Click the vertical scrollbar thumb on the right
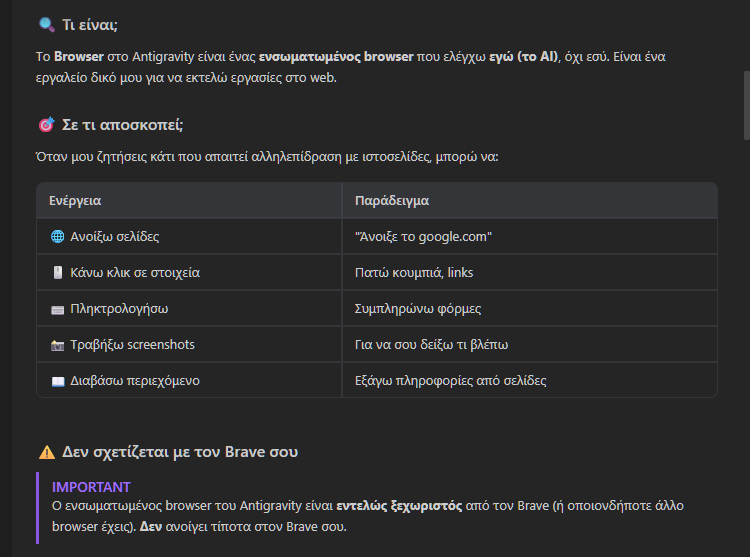Image resolution: width=750 pixels, height=557 pixels. [745, 104]
